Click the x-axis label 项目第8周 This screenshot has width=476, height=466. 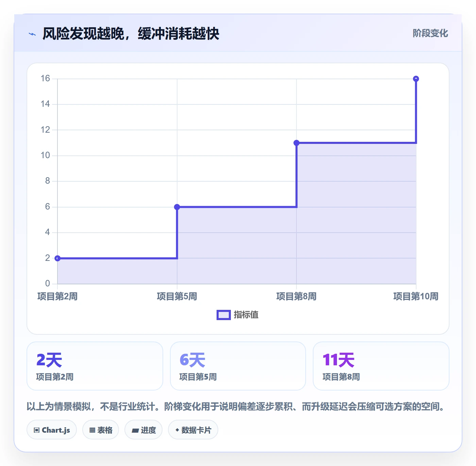pos(296,297)
